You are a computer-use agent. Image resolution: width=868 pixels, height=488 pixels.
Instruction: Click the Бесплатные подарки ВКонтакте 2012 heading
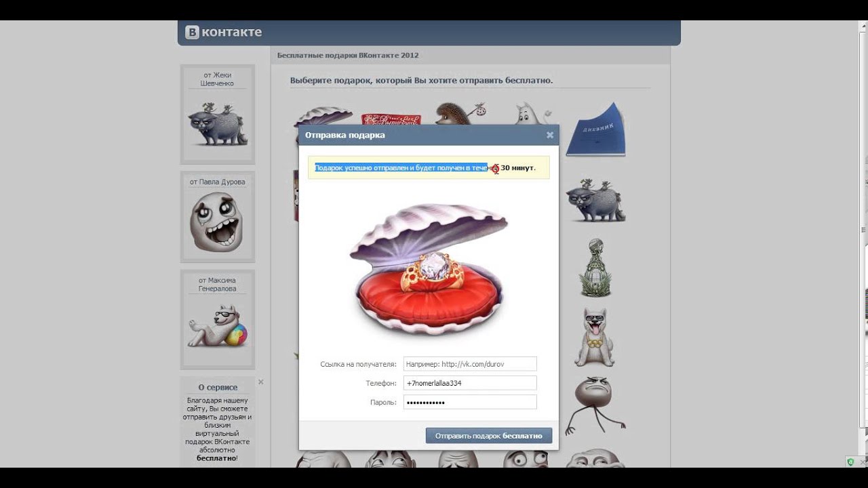348,56
